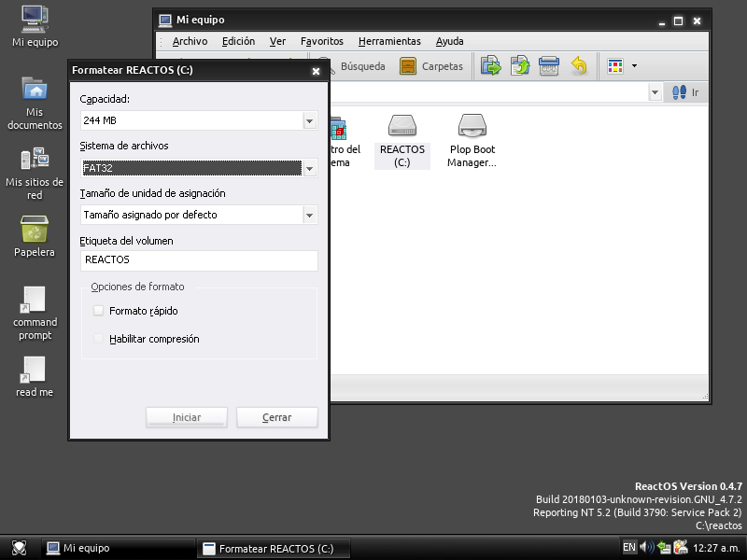Switch to Mi equipo taskbar button

(x=118, y=548)
